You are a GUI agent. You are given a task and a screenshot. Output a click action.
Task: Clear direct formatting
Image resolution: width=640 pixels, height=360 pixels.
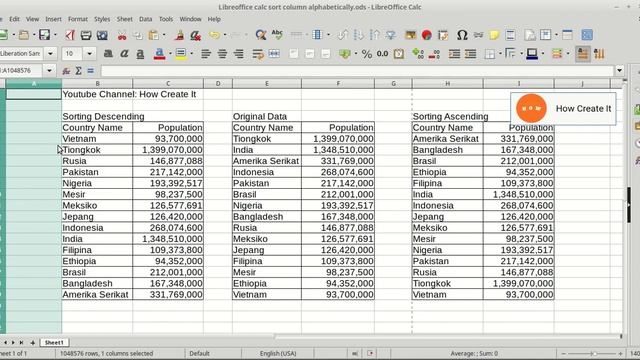[x=196, y=35]
